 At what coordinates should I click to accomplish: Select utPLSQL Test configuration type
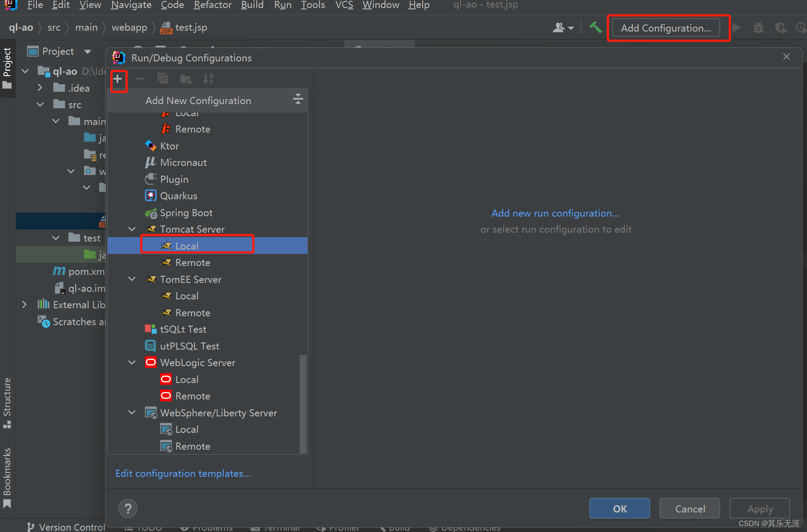pos(207,346)
